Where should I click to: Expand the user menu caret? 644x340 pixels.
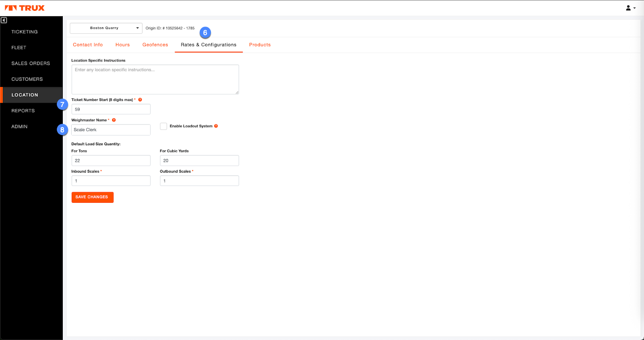[635, 8]
